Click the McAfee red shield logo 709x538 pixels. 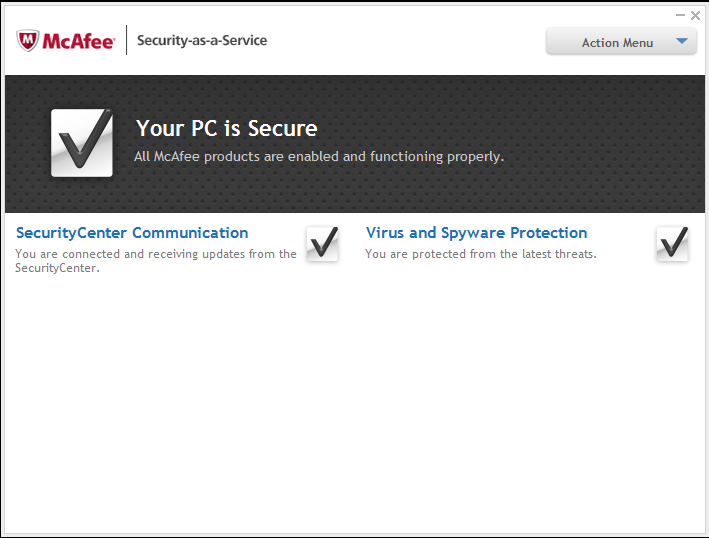tap(28, 41)
